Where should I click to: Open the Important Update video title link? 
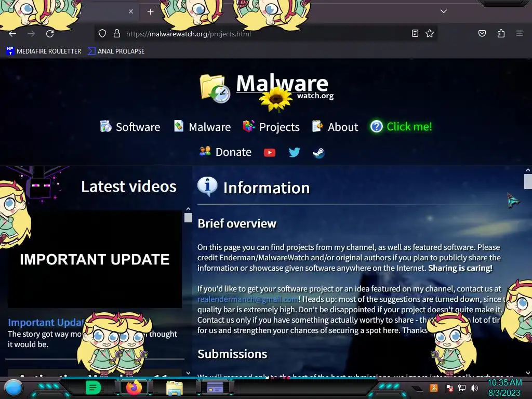point(46,322)
